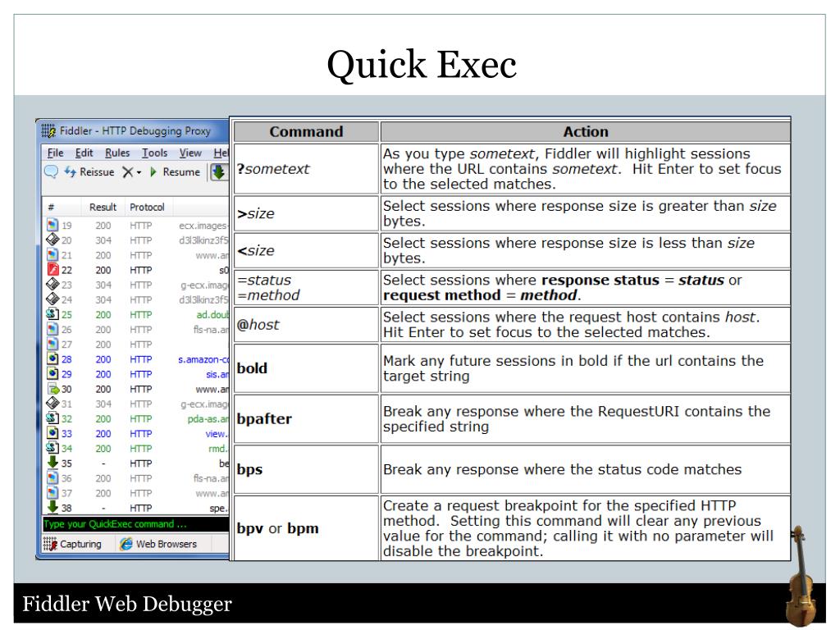Click the Resume button label
This screenshot has width=840, height=630.
181,172
